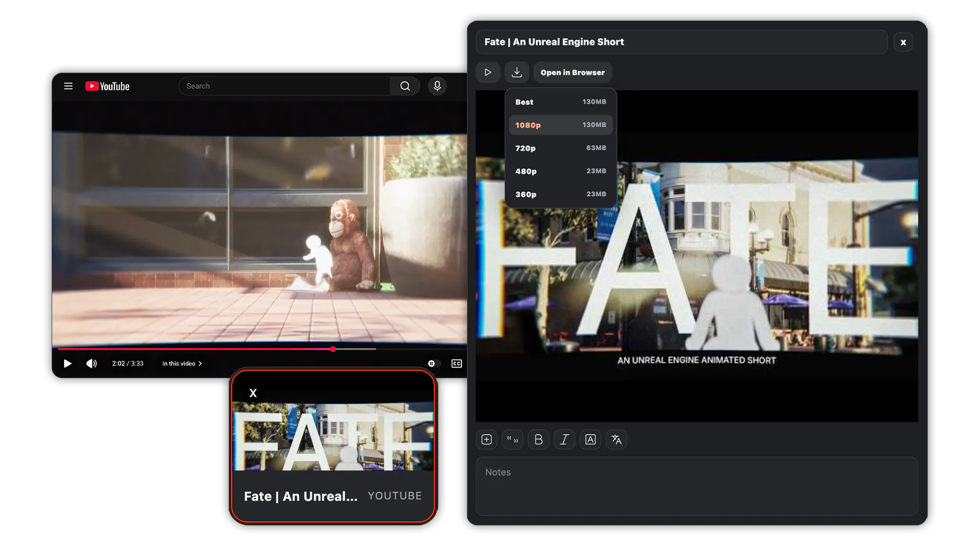Play the video in the detail panel

(488, 72)
